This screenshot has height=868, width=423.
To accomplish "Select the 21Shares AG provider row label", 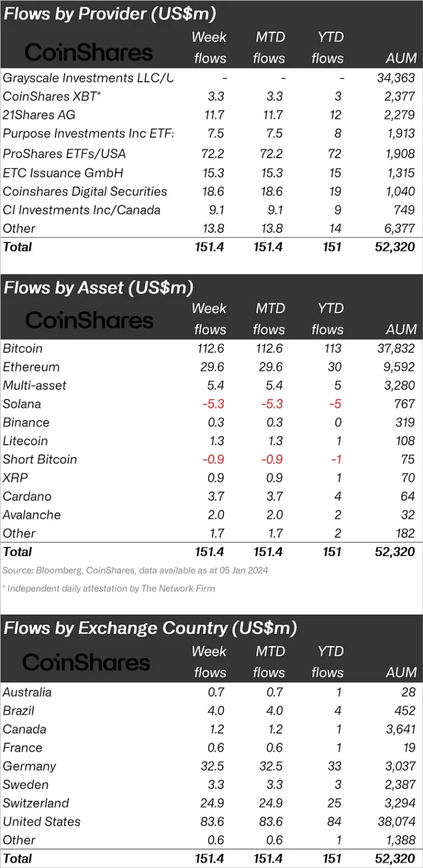I will coord(38,115).
